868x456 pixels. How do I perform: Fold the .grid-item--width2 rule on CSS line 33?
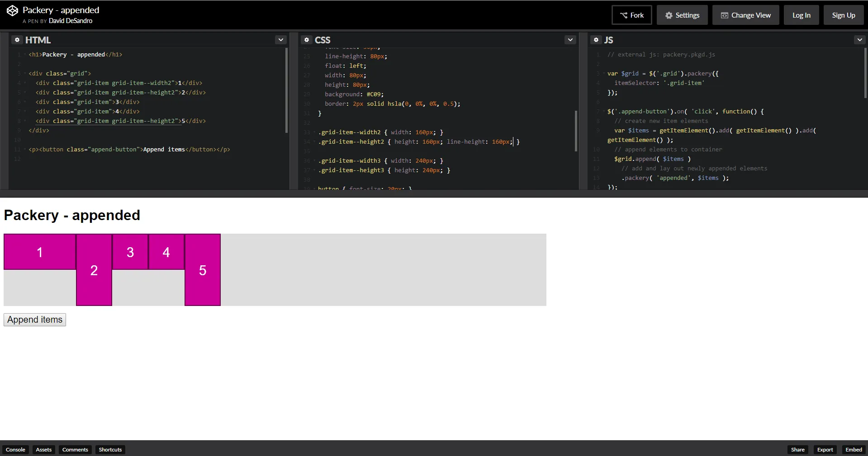click(x=314, y=132)
